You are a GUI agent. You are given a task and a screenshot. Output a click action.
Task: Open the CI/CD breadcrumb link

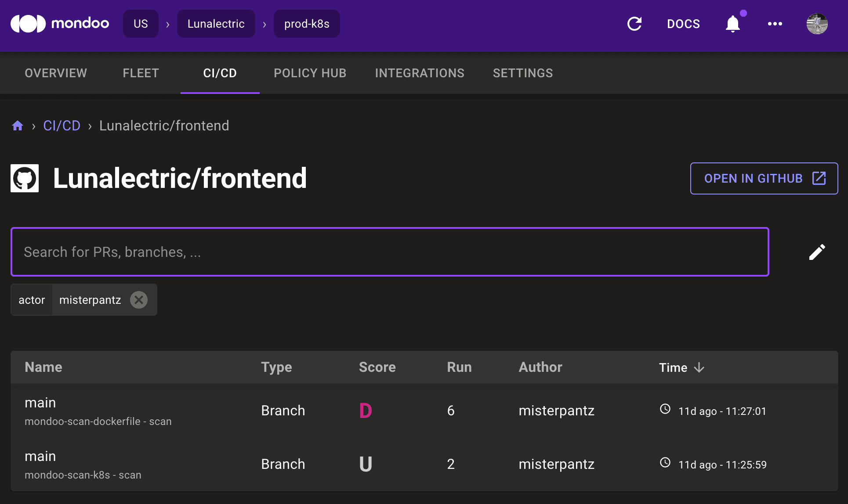click(62, 126)
